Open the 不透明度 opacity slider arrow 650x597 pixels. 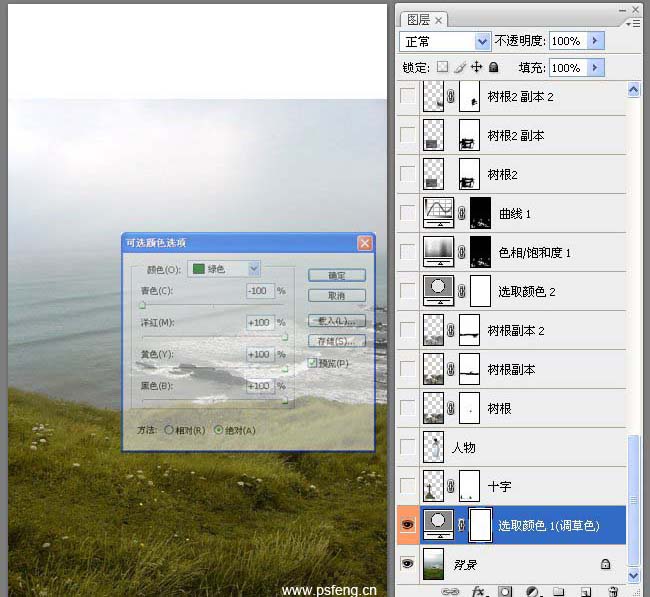[x=596, y=41]
